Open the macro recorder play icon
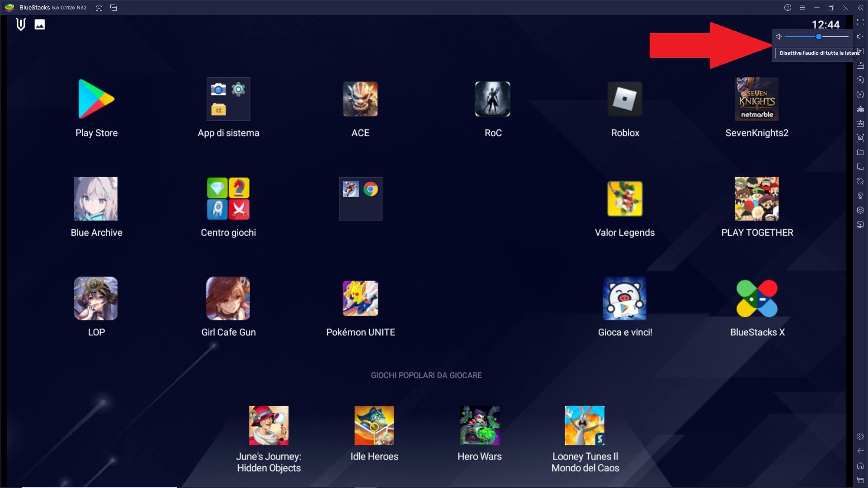 (x=860, y=80)
